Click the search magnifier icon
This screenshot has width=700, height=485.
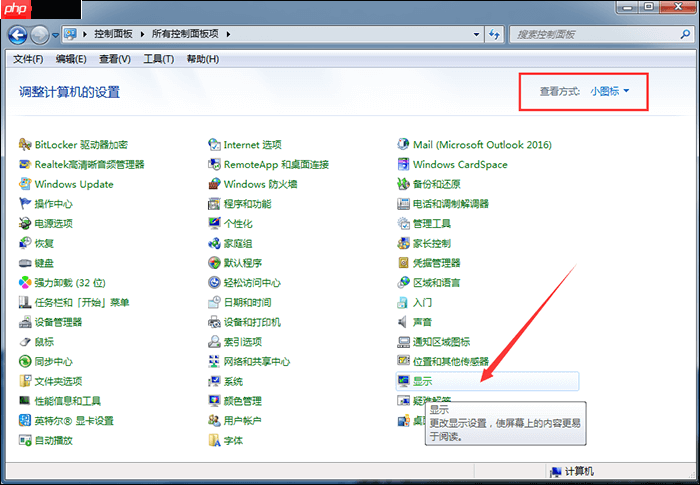coord(685,34)
